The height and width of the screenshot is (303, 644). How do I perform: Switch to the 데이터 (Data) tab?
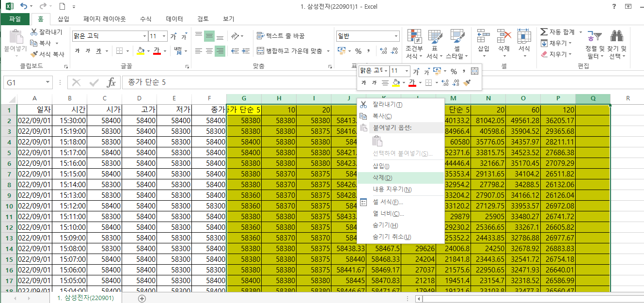click(x=174, y=19)
